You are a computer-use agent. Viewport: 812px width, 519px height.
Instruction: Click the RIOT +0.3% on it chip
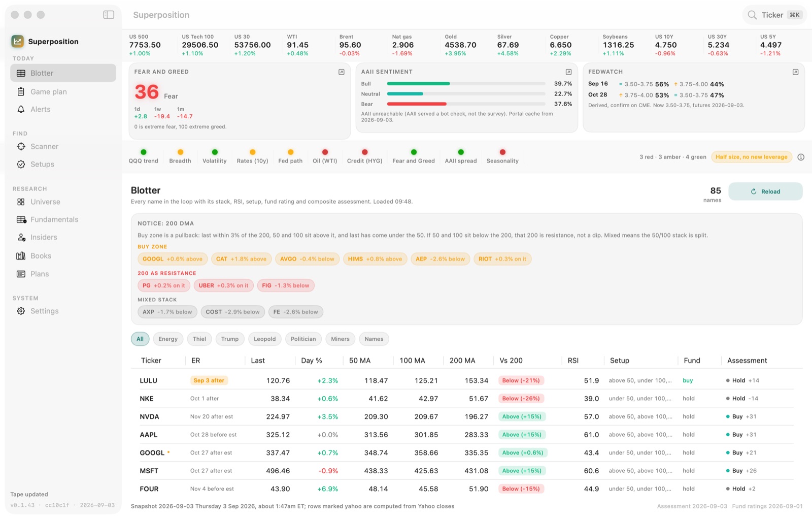pyautogui.click(x=502, y=259)
